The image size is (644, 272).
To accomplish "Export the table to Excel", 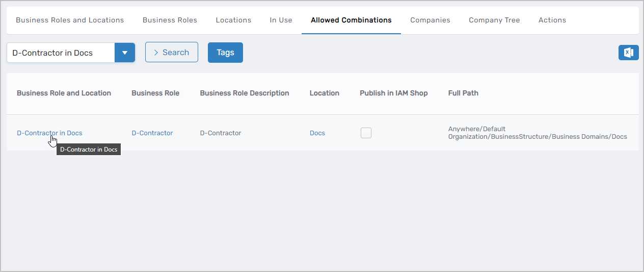I will pos(628,53).
